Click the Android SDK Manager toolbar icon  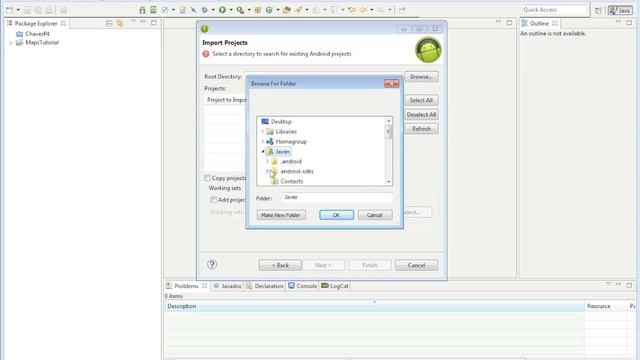click(142, 10)
